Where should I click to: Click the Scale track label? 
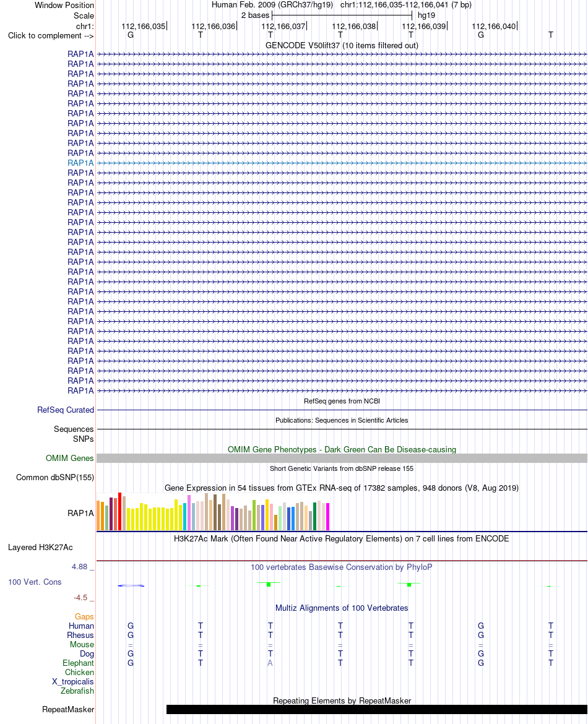click(84, 15)
